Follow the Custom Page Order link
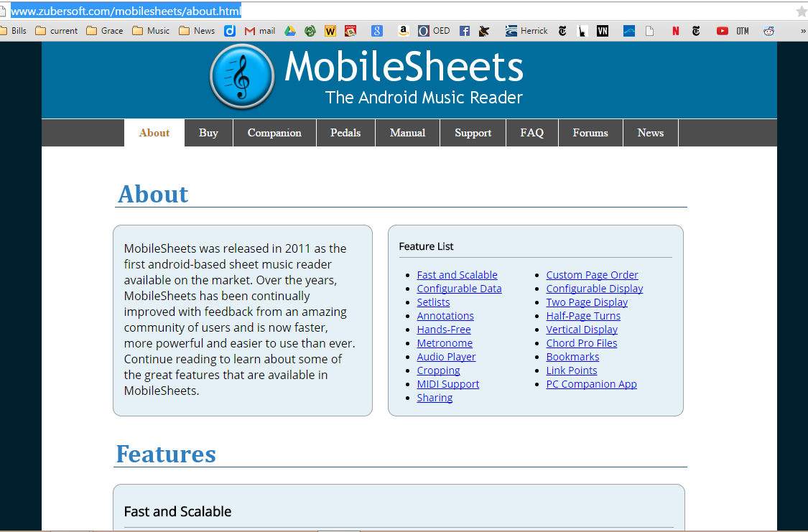 (592, 275)
